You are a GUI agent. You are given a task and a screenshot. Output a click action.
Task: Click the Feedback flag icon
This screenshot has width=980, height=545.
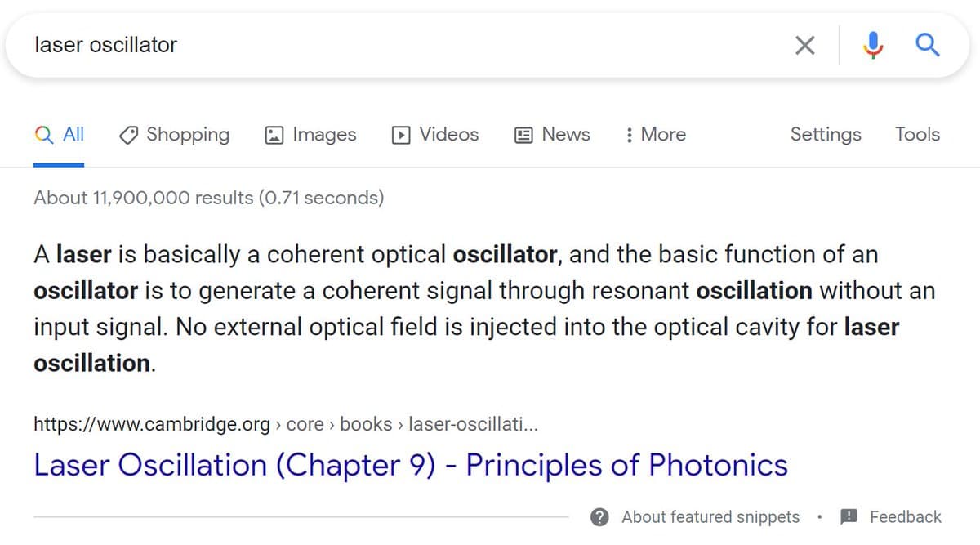point(847,516)
